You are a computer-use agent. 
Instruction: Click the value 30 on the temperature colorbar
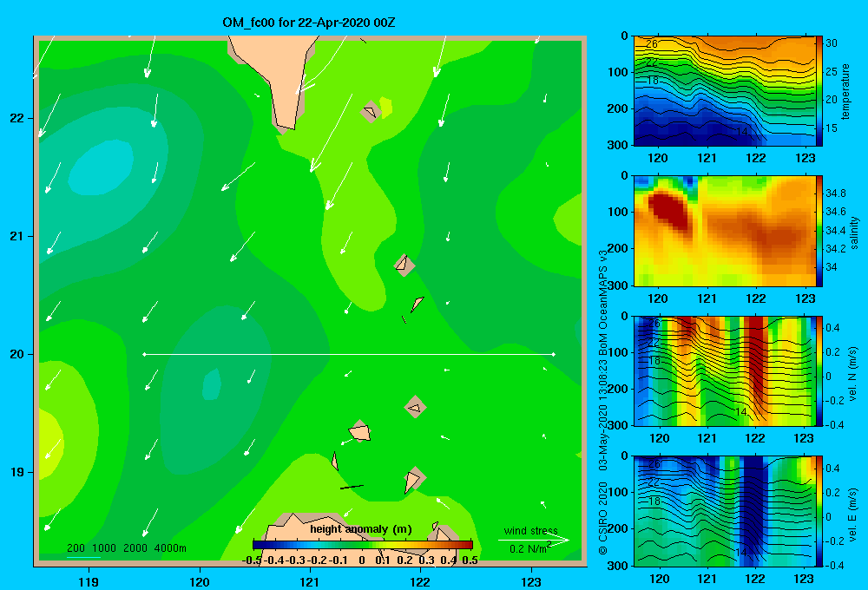coord(831,43)
